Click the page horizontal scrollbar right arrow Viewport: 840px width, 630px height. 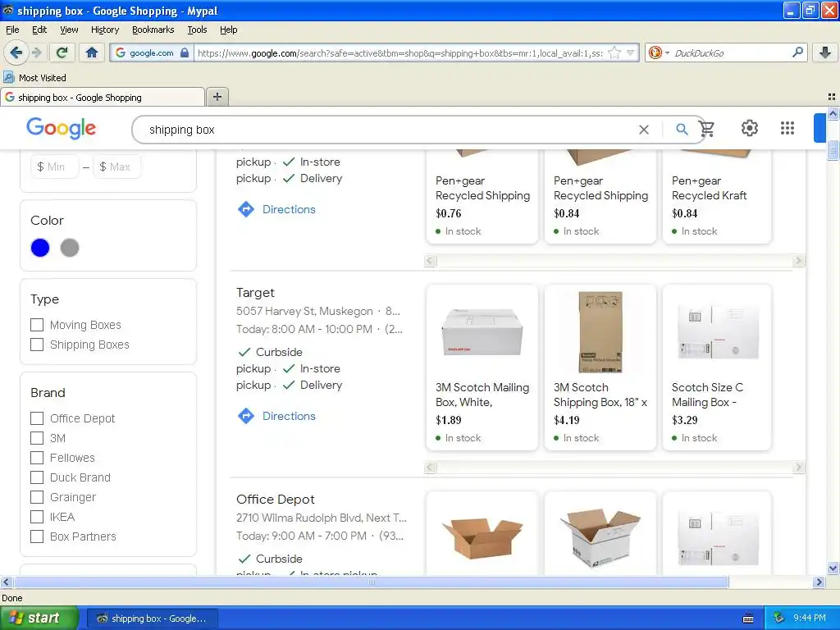(x=819, y=582)
